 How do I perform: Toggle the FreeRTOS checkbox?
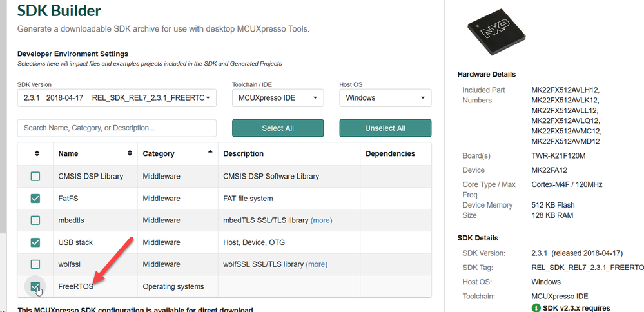[x=35, y=286]
